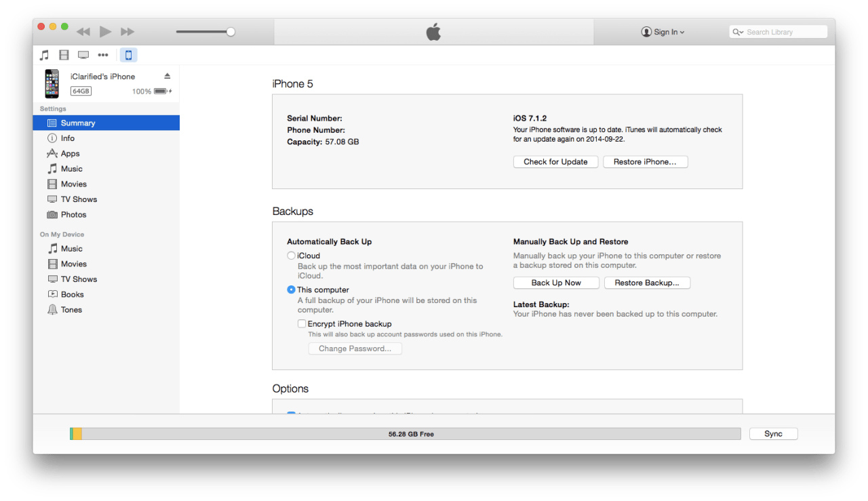This screenshot has width=868, height=501.
Task: Click the iPhone device icon in the toolbar
Action: click(128, 55)
